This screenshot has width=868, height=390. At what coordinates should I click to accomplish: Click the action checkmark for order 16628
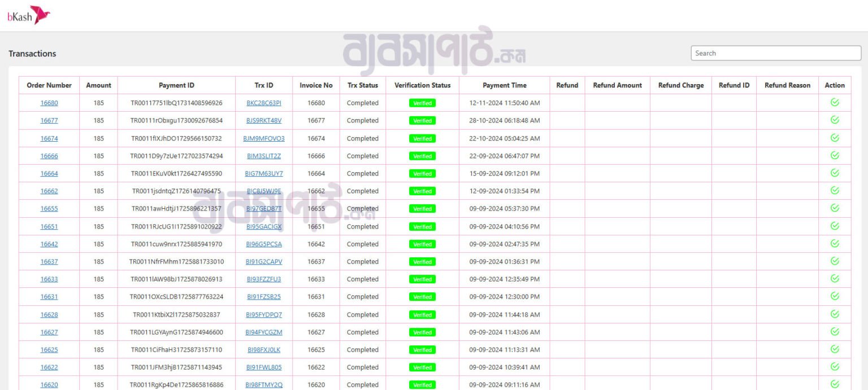835,314
